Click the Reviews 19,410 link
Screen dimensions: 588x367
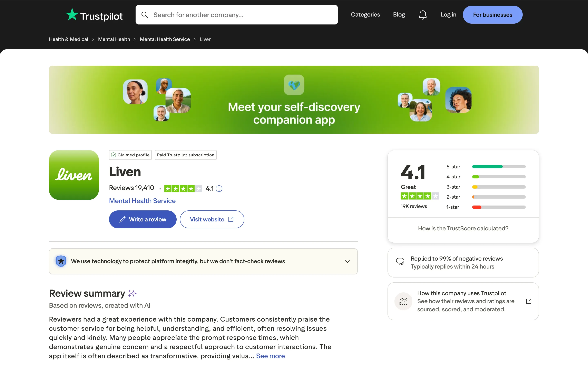pos(131,188)
